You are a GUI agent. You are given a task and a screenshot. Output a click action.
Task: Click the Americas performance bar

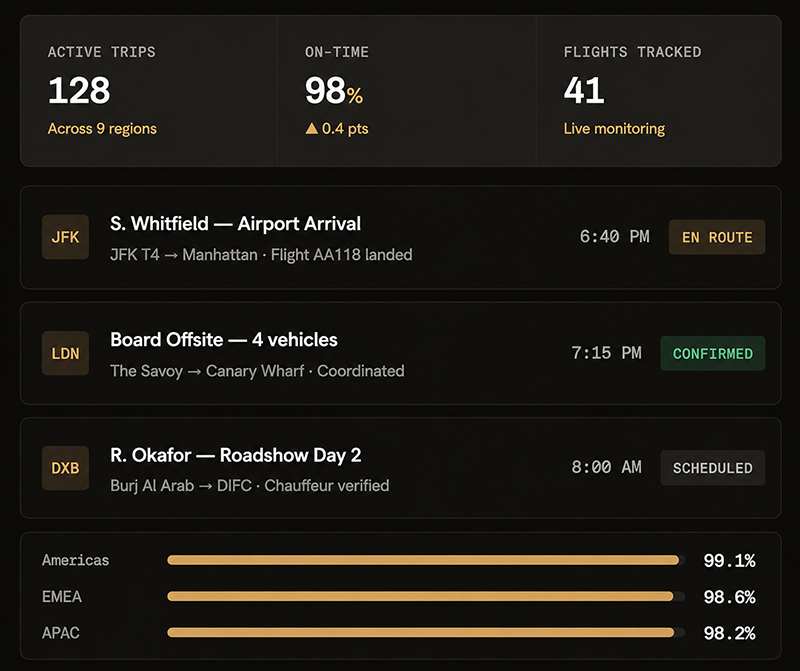[426, 560]
